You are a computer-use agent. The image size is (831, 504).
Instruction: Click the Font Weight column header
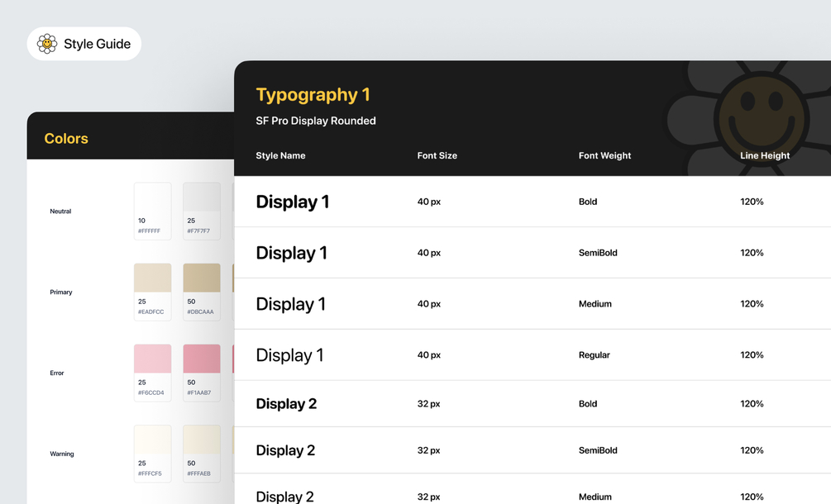[604, 155]
